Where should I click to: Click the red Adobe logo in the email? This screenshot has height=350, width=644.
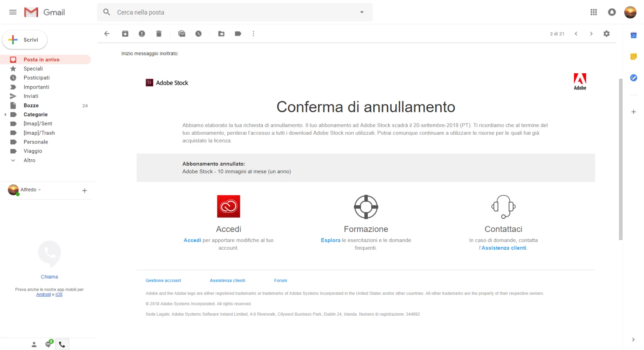[580, 81]
